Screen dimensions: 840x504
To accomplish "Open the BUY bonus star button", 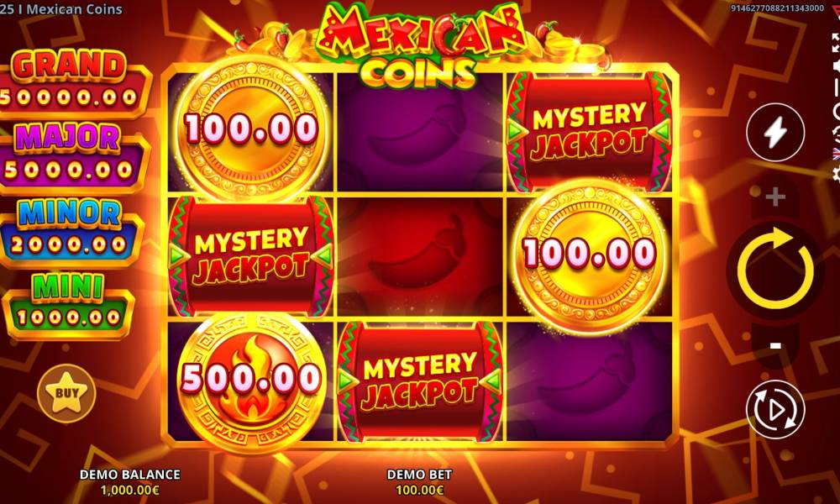I will coord(66,393).
